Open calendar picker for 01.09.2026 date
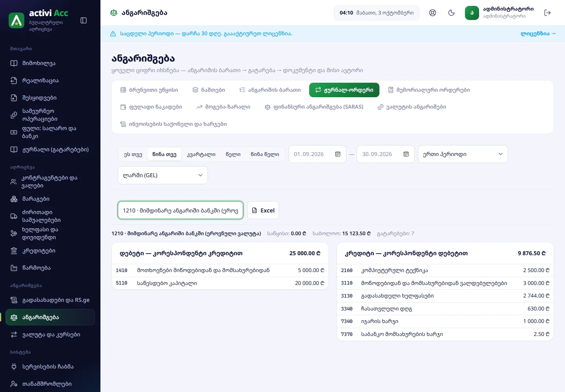 point(338,154)
